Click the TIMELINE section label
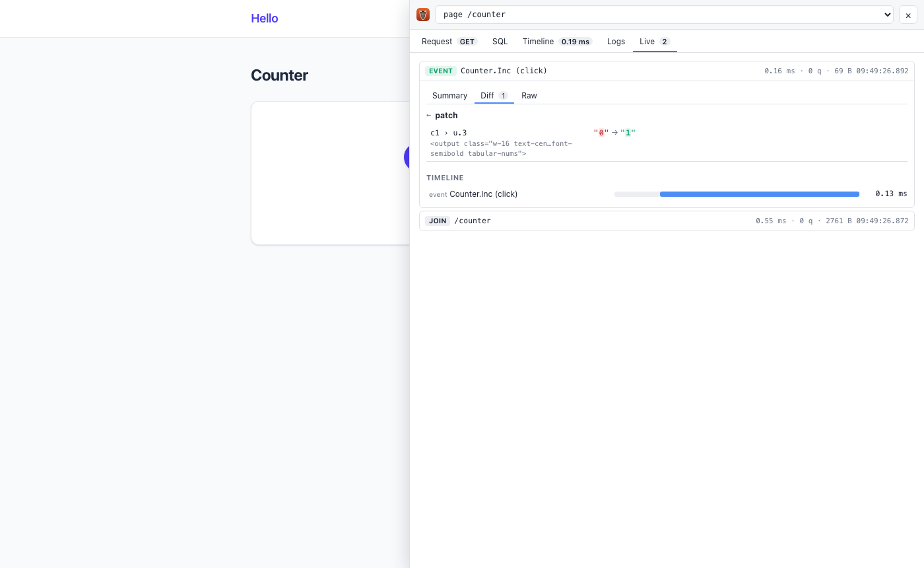924x568 pixels. click(x=445, y=178)
